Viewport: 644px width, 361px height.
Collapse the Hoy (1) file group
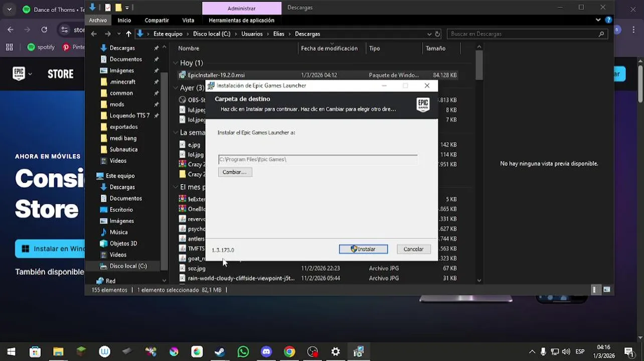coord(176,63)
